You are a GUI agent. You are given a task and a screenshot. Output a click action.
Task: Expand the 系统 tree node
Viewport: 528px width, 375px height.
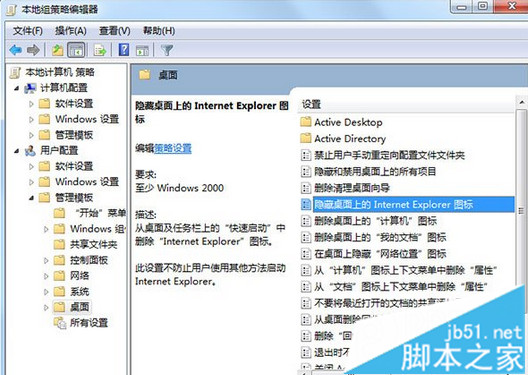[x=46, y=292]
